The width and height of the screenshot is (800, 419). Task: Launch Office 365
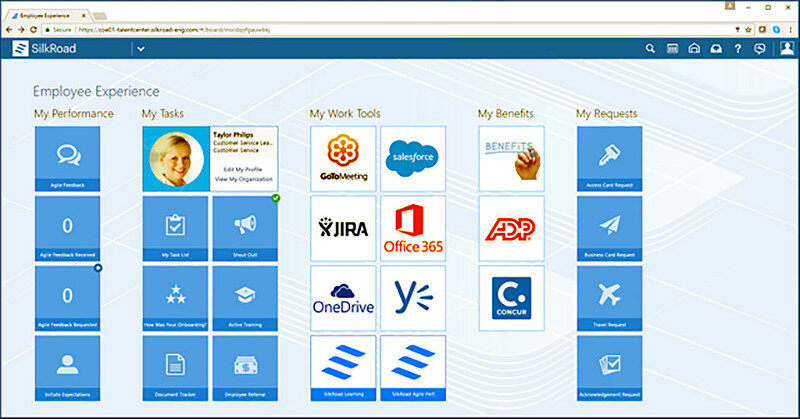413,228
